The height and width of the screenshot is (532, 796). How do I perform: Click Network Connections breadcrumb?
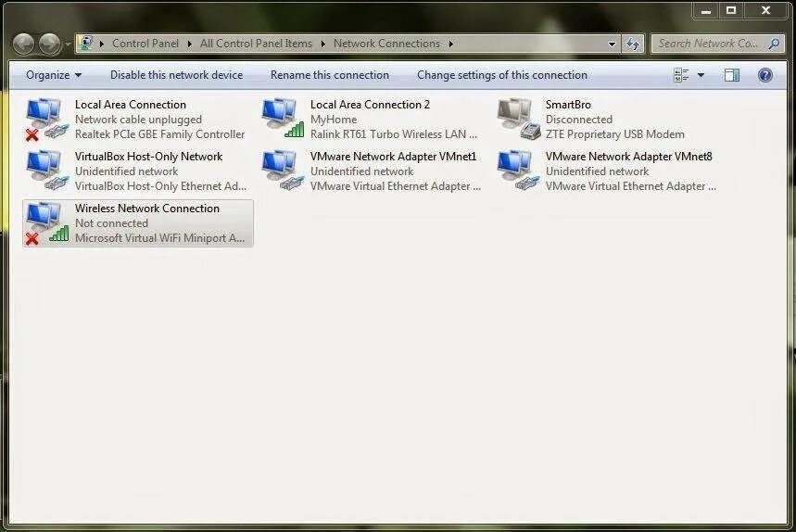click(386, 44)
